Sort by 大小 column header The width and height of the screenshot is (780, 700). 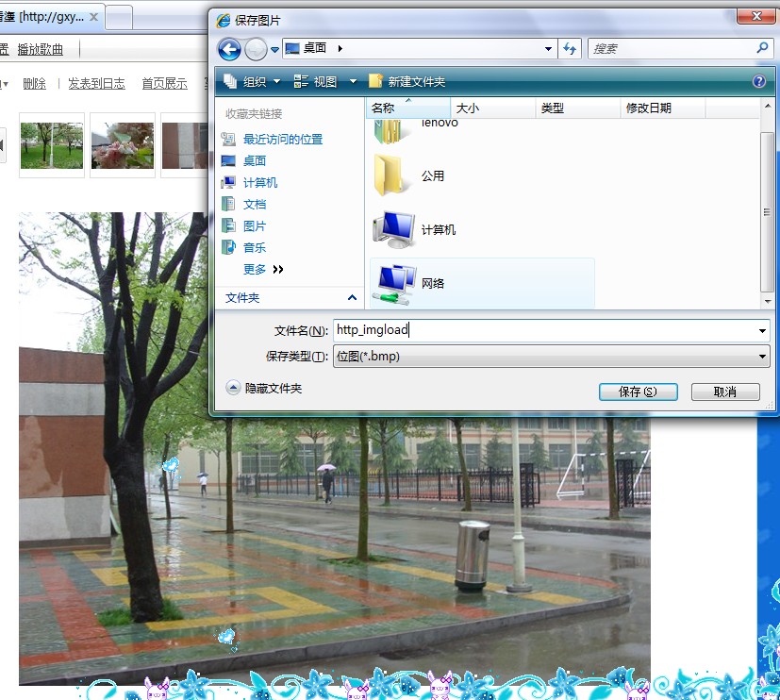(493, 108)
